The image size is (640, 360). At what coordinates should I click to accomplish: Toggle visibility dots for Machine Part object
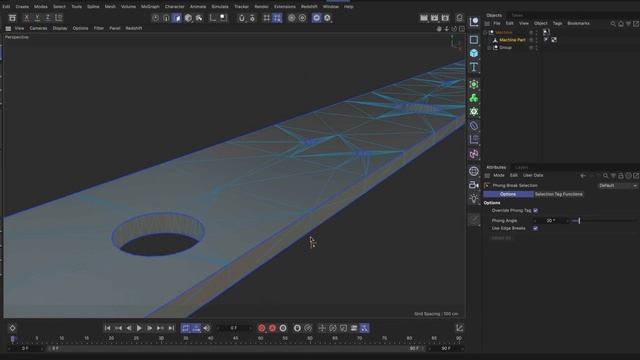click(536, 40)
